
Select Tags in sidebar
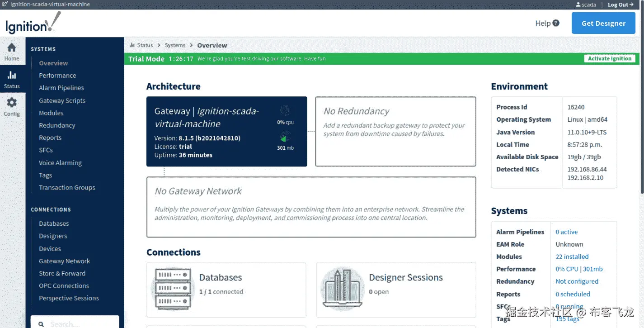click(x=45, y=175)
